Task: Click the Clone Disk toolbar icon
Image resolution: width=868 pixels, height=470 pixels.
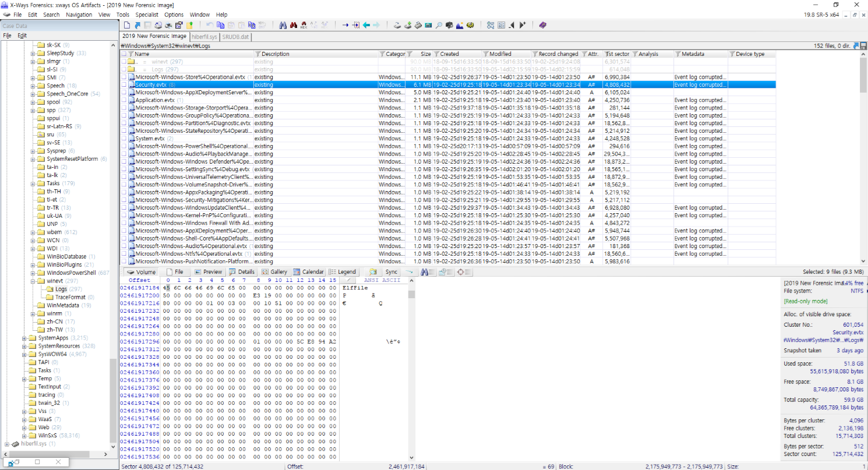Action: coord(408,25)
